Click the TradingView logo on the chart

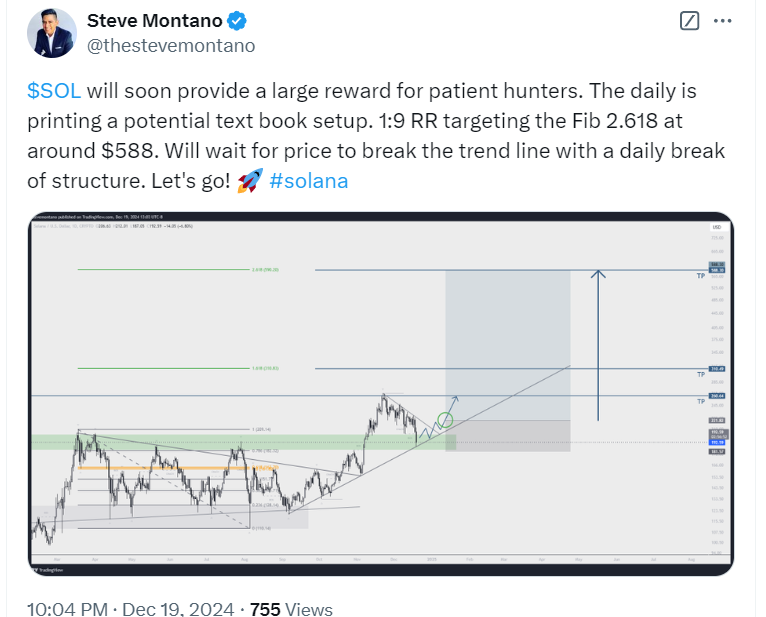(48, 570)
